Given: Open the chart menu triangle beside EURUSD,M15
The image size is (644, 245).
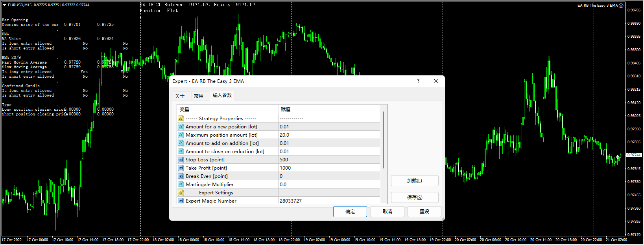Looking at the screenshot, I should click(4, 5).
